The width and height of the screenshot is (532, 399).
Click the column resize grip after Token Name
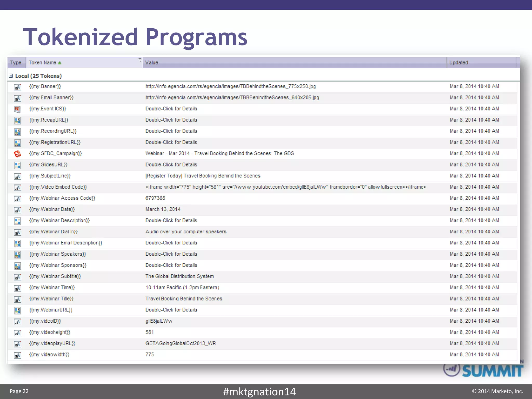click(x=139, y=59)
